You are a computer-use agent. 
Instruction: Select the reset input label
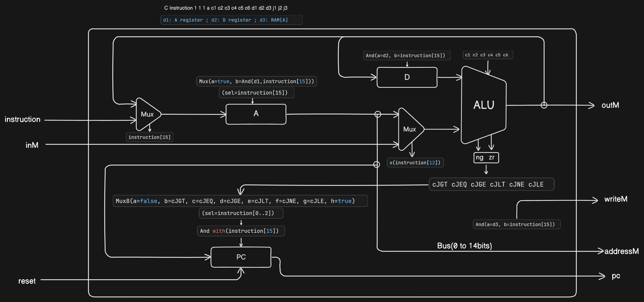coord(27,281)
